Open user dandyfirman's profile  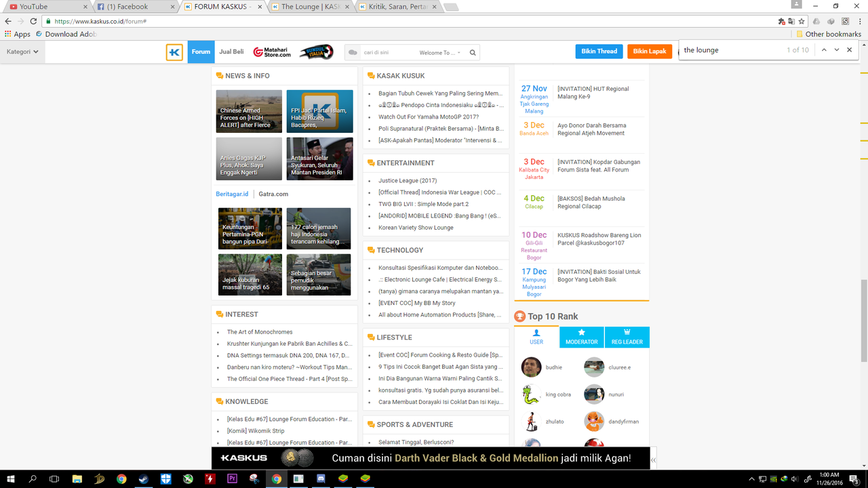tap(623, 422)
